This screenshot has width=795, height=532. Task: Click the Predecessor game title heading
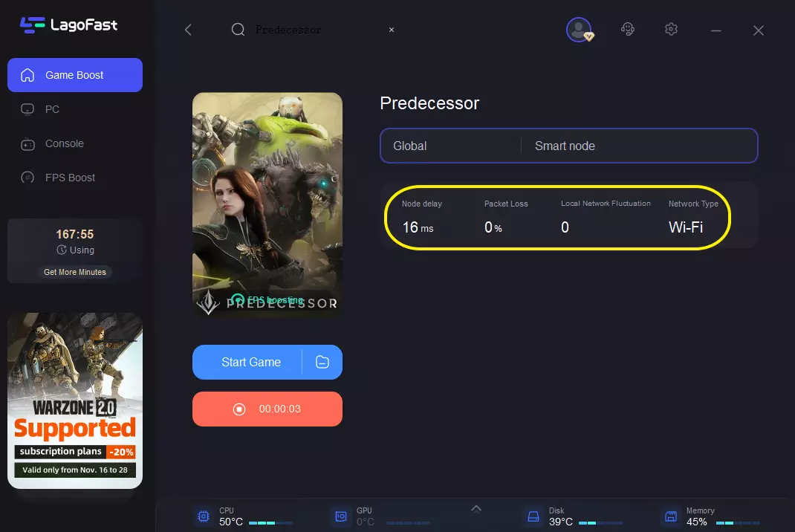point(429,103)
